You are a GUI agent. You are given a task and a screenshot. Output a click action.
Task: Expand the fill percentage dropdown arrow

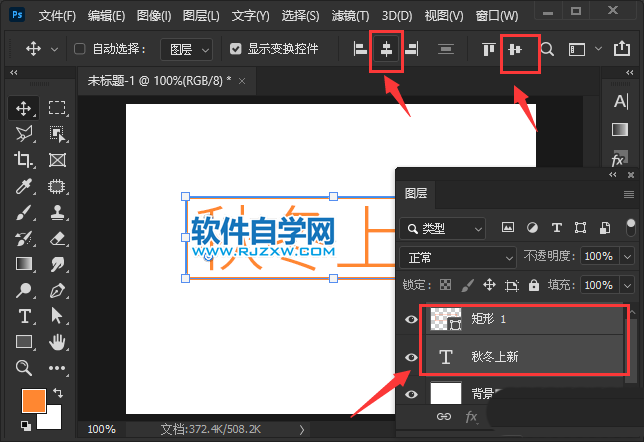point(628,285)
